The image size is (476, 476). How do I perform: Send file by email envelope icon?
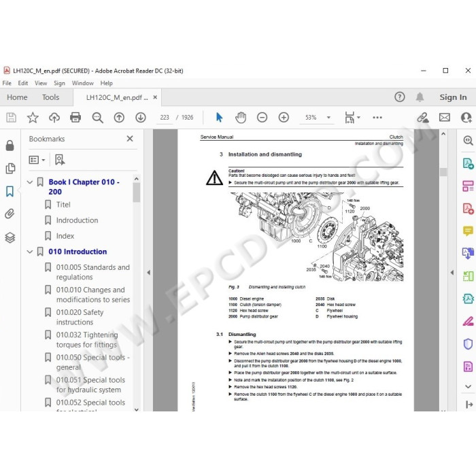(445, 118)
